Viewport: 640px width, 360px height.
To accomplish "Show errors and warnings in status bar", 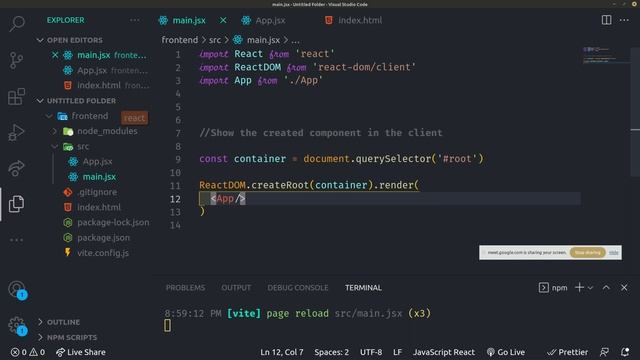I will click(x=28, y=352).
